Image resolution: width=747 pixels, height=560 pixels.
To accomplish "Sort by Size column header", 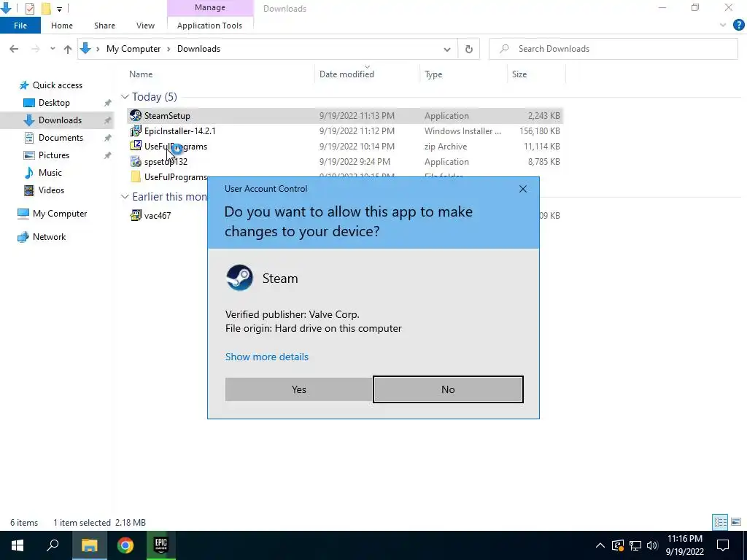I will coord(519,74).
